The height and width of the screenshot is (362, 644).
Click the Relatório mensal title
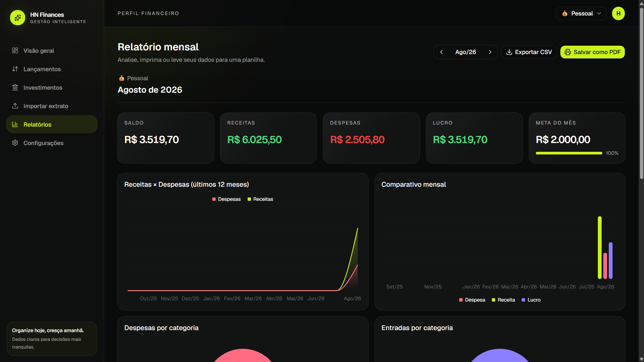[x=158, y=47]
